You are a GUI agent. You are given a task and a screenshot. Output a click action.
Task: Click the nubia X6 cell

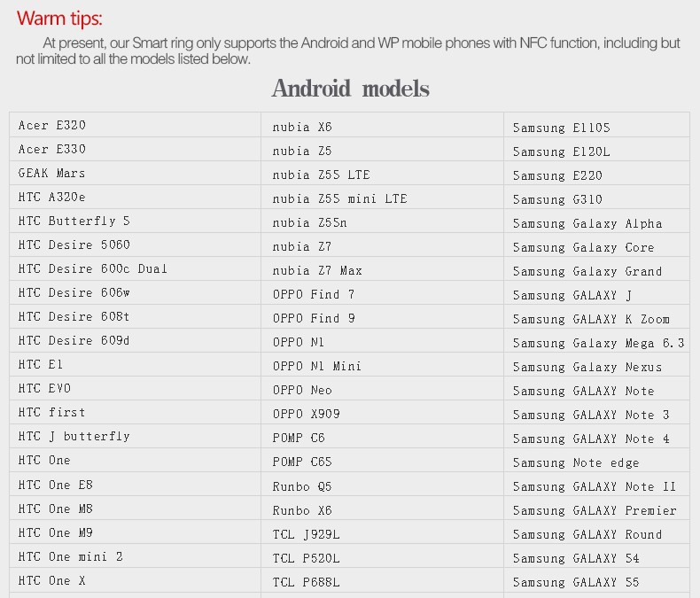coord(302,128)
